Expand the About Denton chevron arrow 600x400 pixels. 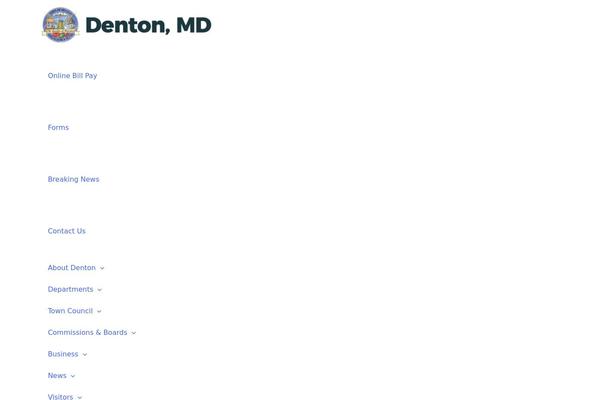102,268
